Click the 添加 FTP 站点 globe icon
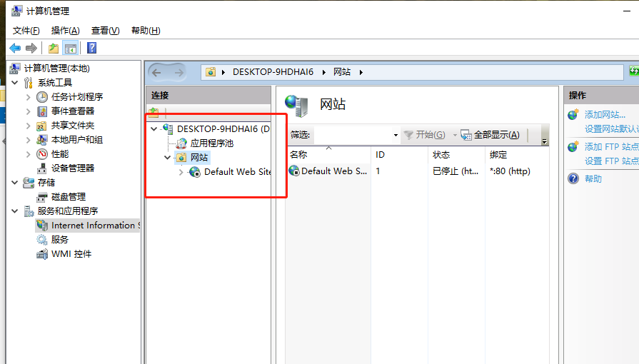Viewport: 639px width, 364px height. tap(573, 146)
